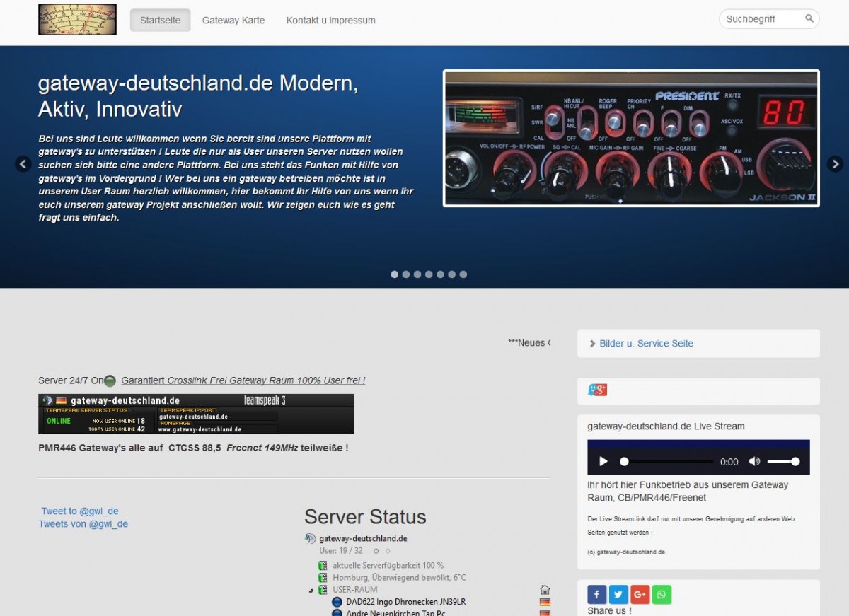Click the chevron beside Bilder u. Service Seite
Viewport: 849px width, 616px height.
pos(593,344)
